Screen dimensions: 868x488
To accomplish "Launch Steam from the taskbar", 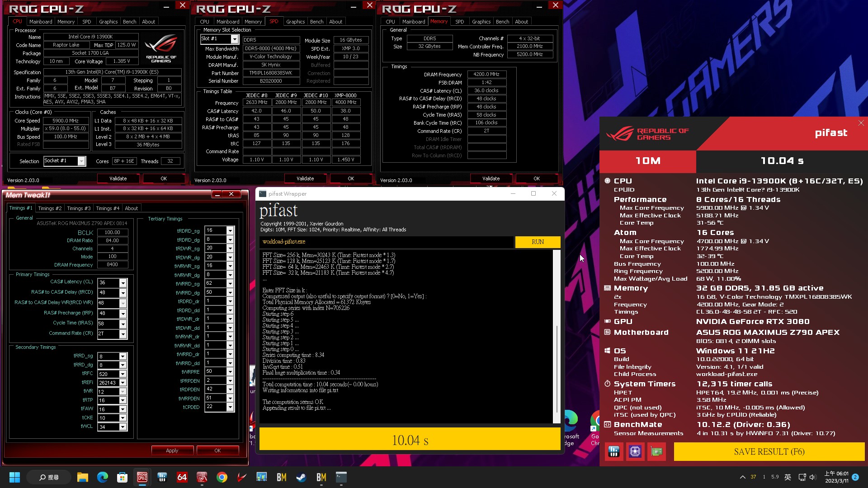I will (302, 477).
